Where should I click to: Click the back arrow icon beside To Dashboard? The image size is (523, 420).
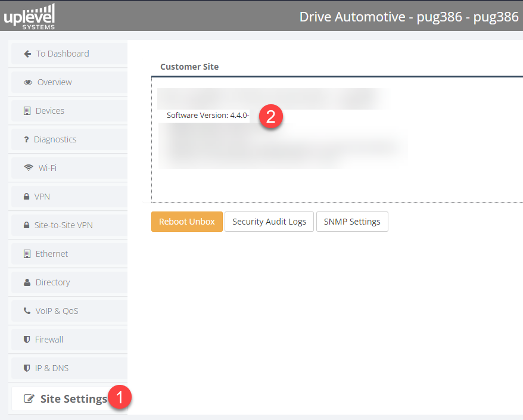click(27, 54)
